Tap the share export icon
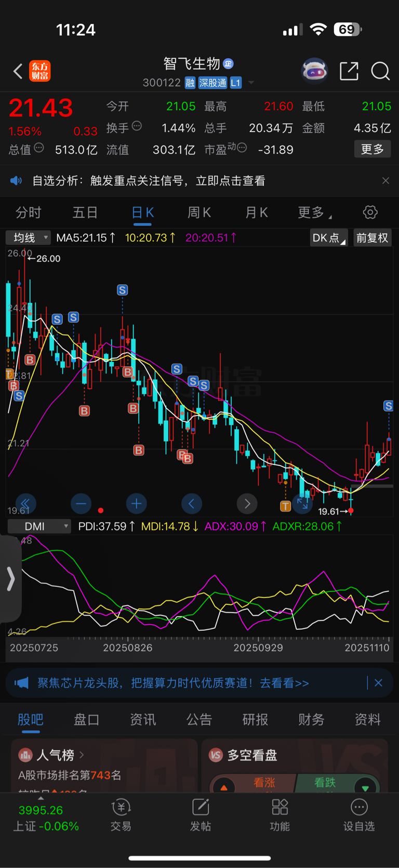The width and height of the screenshot is (399, 868). pyautogui.click(x=349, y=71)
